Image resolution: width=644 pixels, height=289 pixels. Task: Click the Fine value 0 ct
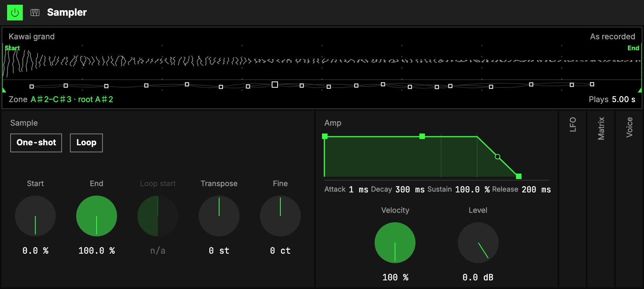click(280, 251)
